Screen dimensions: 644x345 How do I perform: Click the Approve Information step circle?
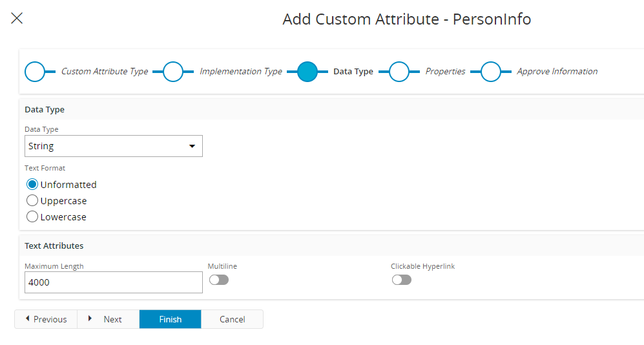tap(491, 72)
